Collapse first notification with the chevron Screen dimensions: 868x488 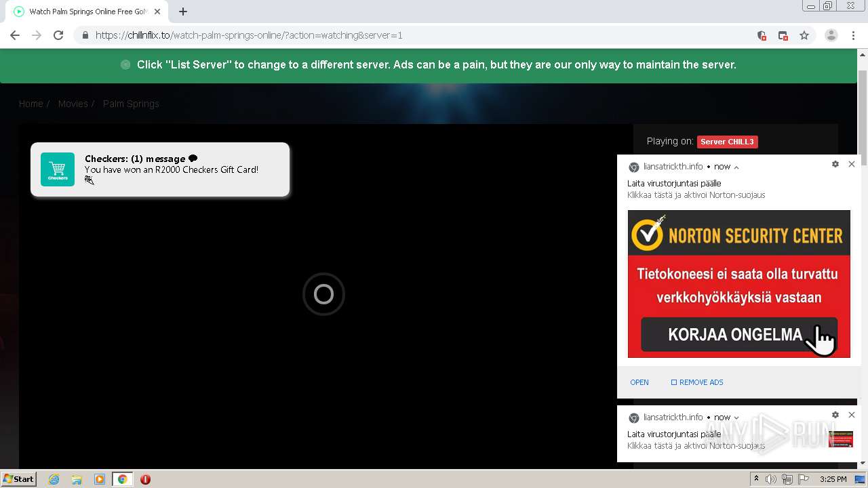point(736,167)
